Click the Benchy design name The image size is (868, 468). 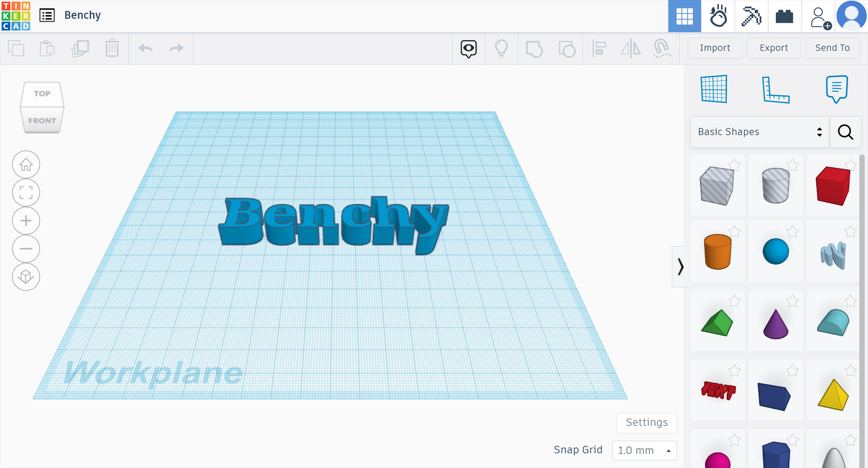pyautogui.click(x=82, y=15)
